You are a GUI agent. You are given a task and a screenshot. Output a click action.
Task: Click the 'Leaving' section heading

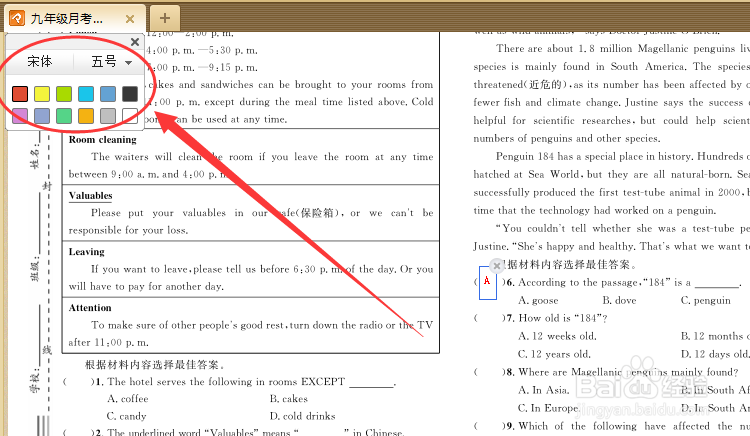(x=87, y=251)
